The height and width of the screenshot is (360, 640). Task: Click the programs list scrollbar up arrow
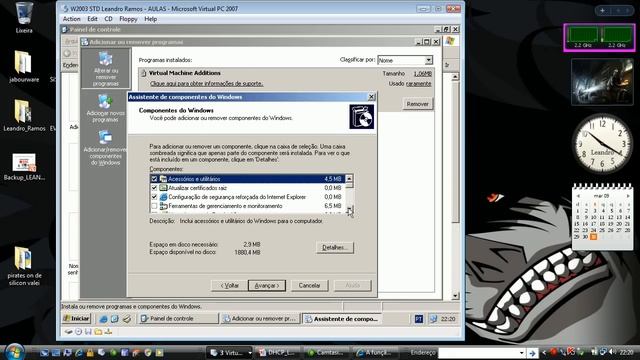(456, 77)
